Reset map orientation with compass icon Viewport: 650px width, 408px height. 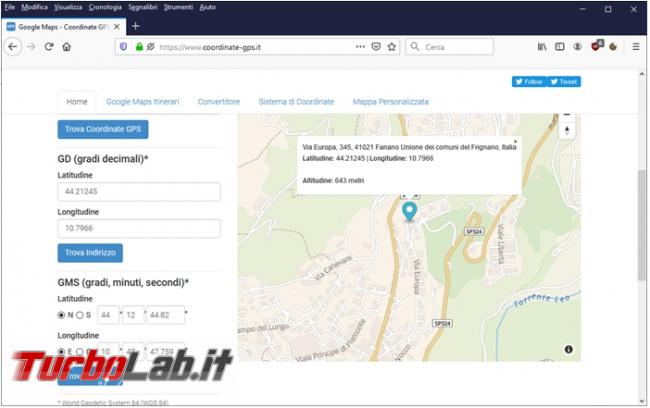[567, 131]
